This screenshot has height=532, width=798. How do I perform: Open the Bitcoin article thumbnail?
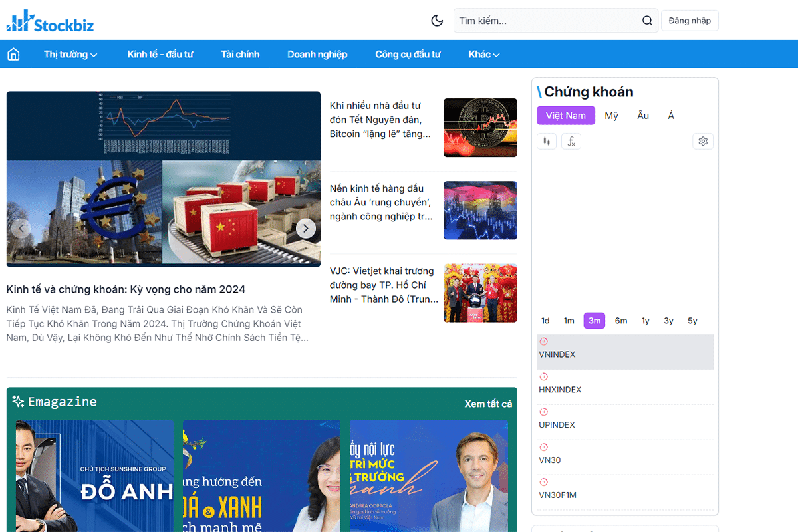(480, 128)
